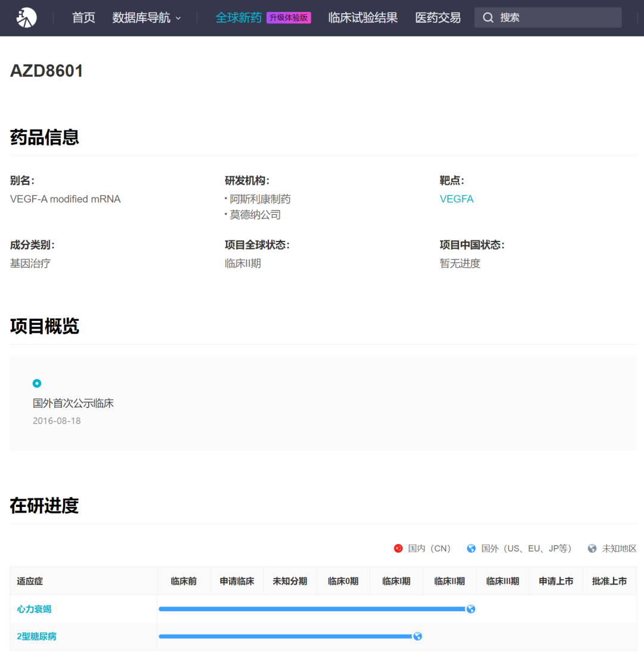Open the 2型糖尿病 indication link
The height and width of the screenshot is (662, 644).
(x=37, y=636)
